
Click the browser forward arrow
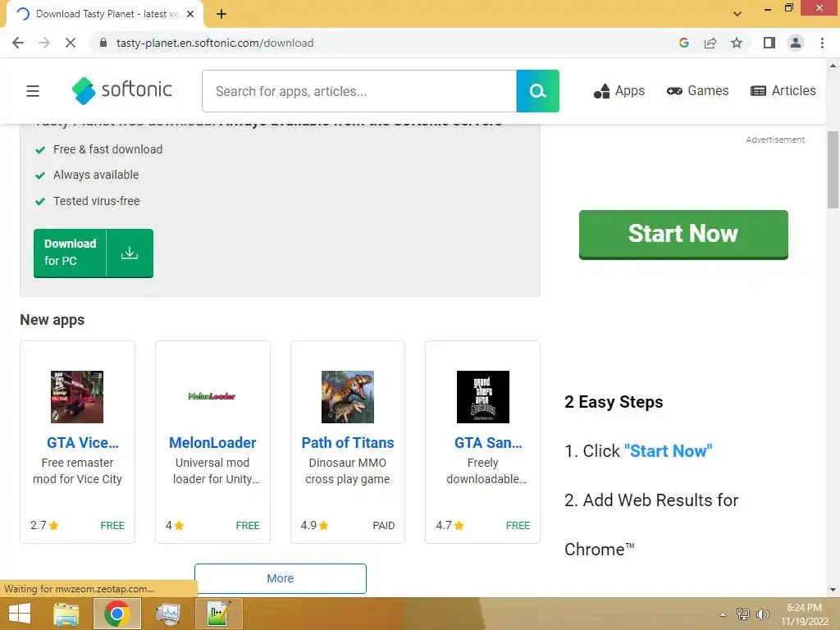tap(44, 43)
